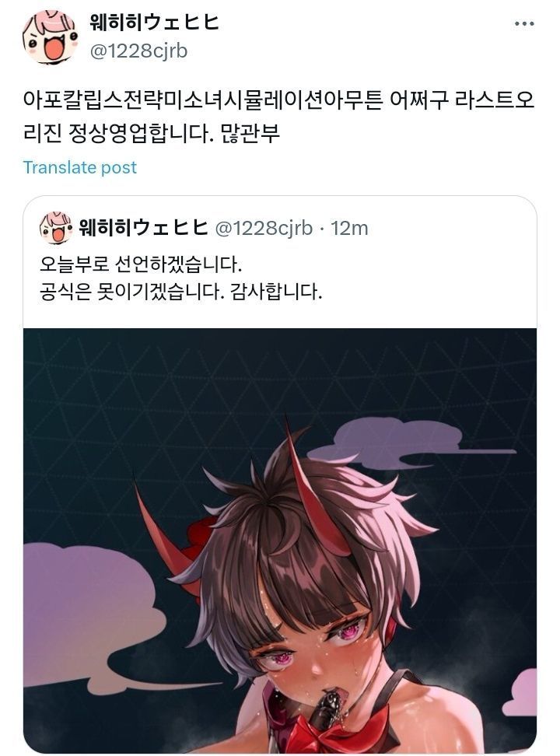Open the quoted post's 웨히히ウェヒヒ display name
The height and width of the screenshot is (756, 560).
coord(143,228)
